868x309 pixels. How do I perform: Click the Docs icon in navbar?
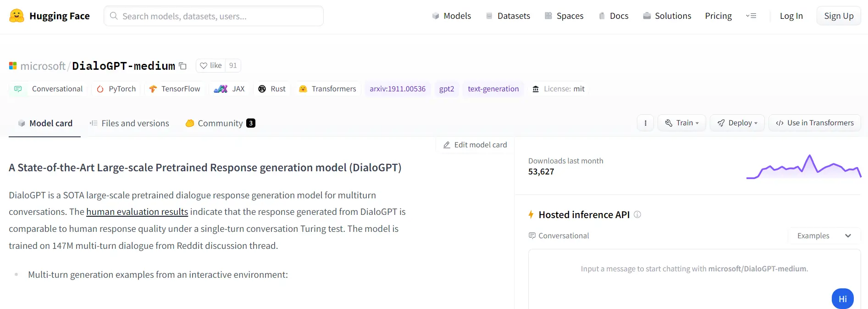click(602, 16)
